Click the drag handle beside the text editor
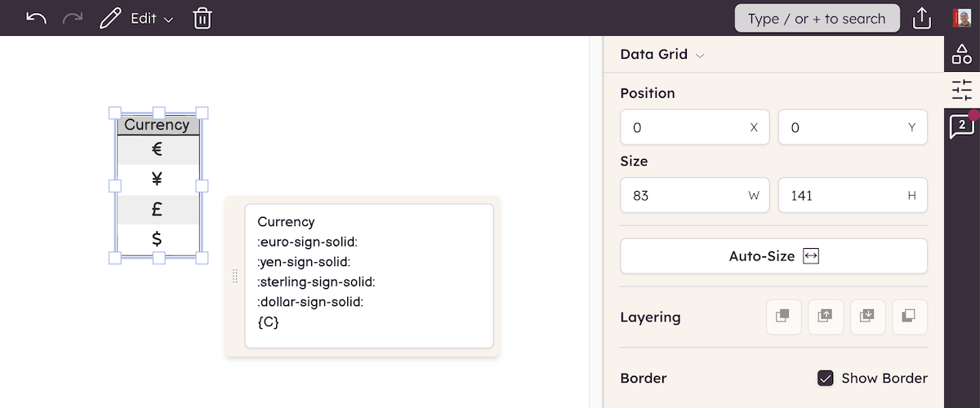Screen dimensions: 980x408 [235, 276]
